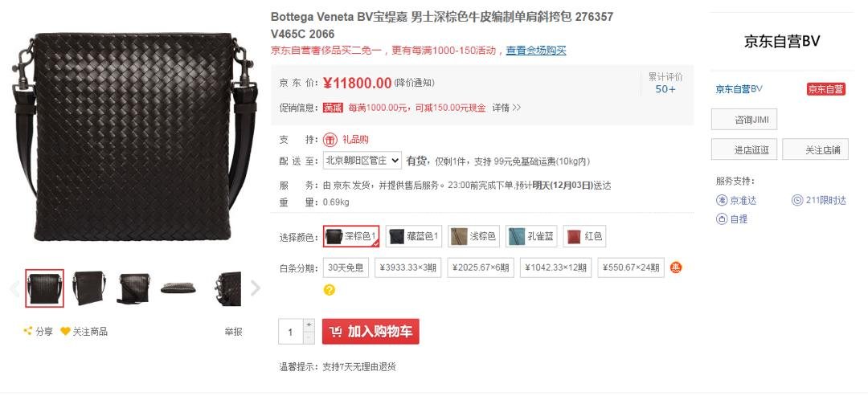Select the 30天免息 installment option
Viewport: 868px width, 396px height.
click(346, 267)
